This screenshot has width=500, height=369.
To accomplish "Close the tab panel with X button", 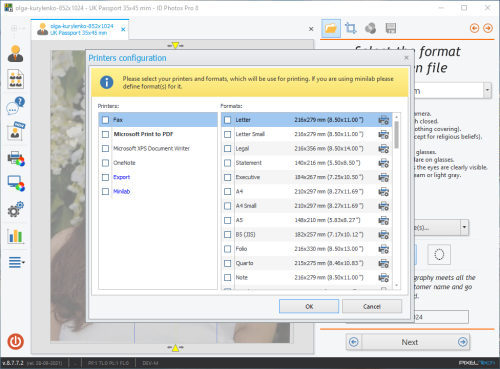I will [x=311, y=29].
